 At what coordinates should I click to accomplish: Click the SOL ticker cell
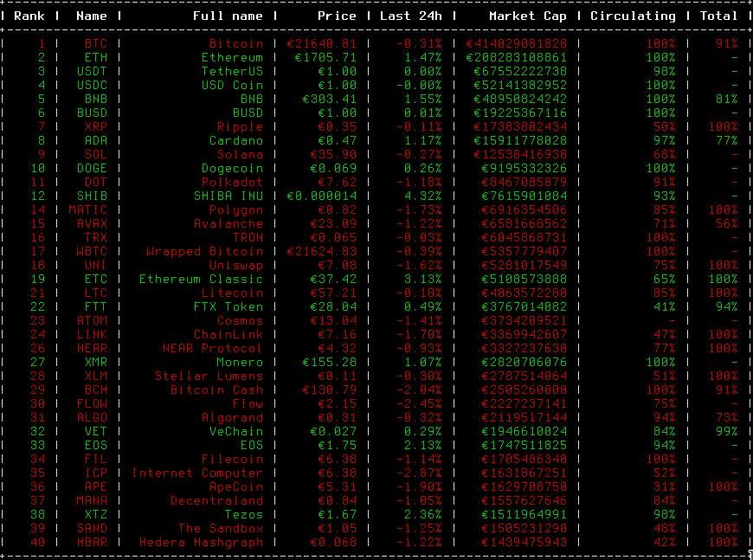[x=95, y=155]
